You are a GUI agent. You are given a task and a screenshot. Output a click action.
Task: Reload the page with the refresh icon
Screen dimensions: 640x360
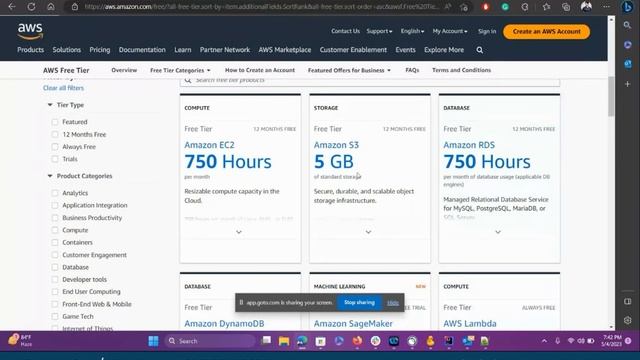click(x=31, y=7)
